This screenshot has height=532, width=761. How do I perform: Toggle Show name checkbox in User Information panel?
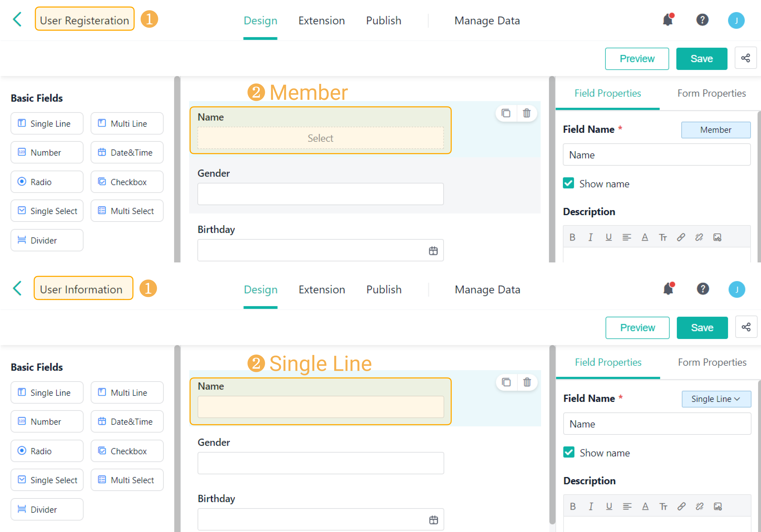[x=569, y=452]
